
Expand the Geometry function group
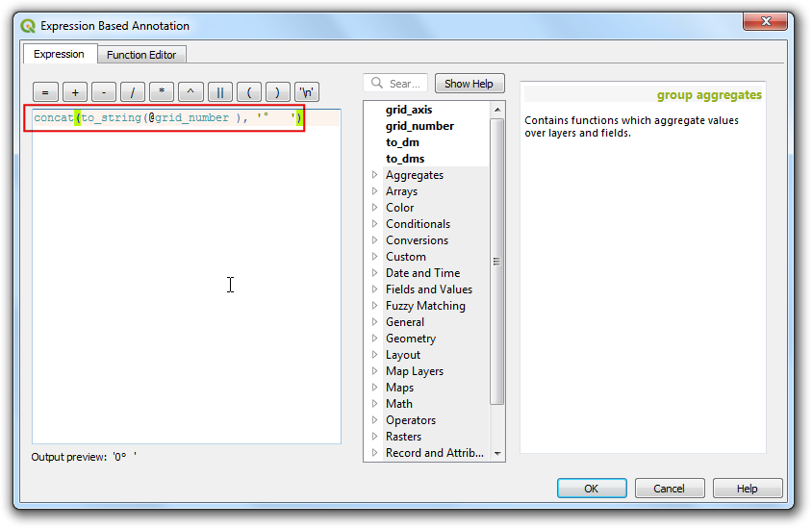pos(374,339)
